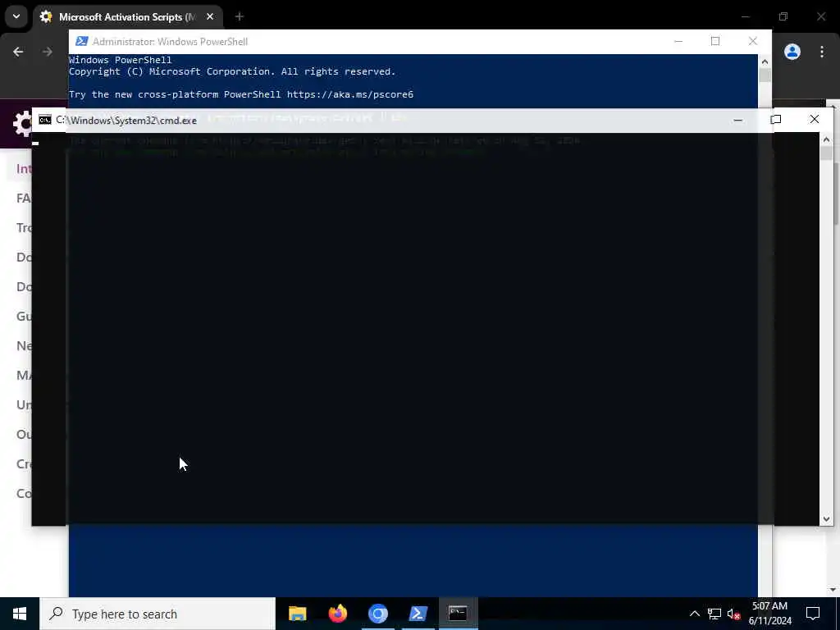Open the browser three-dot menu

822,52
